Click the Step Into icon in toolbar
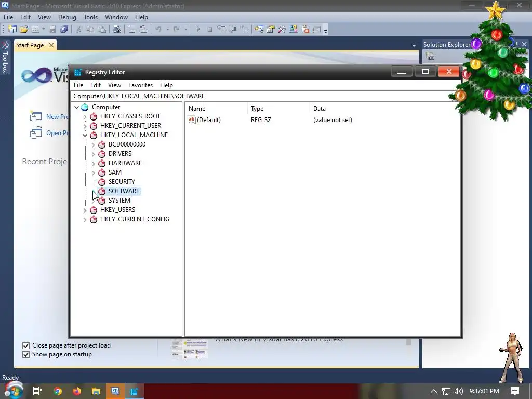Viewport: 532px width, 399px height. pyautogui.click(x=221, y=30)
